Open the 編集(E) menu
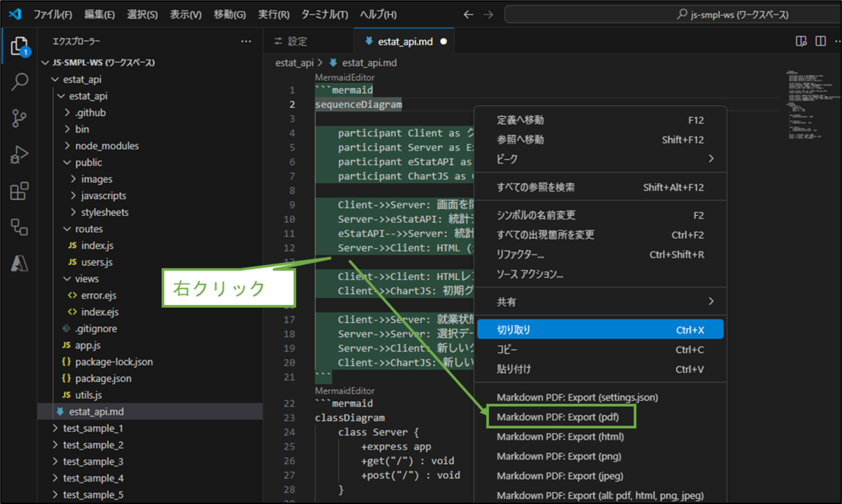Screen dimensions: 842x504 point(100,14)
